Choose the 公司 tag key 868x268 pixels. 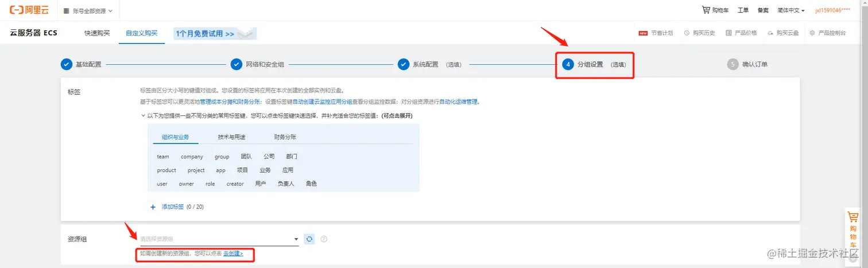pyautogui.click(x=269, y=157)
